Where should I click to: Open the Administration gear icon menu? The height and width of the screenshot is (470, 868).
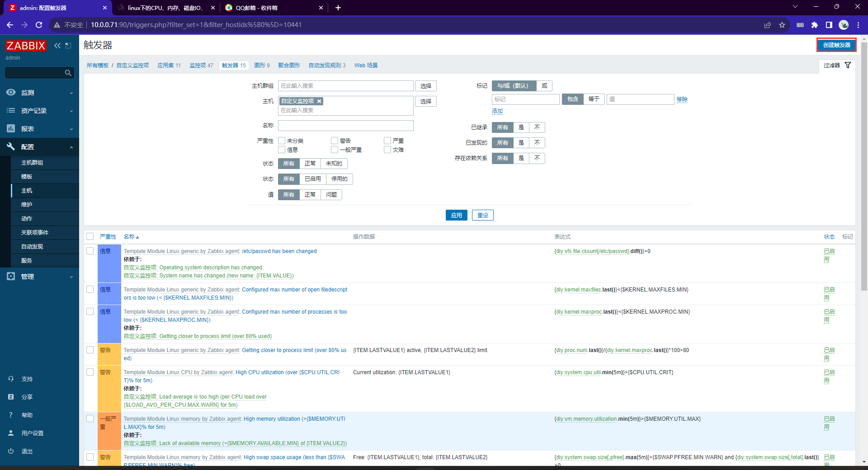[11, 276]
